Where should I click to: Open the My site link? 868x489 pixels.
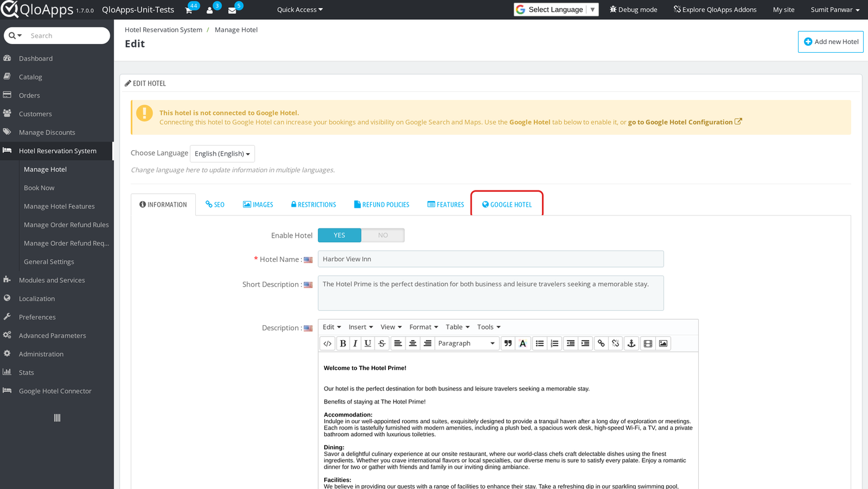click(784, 10)
